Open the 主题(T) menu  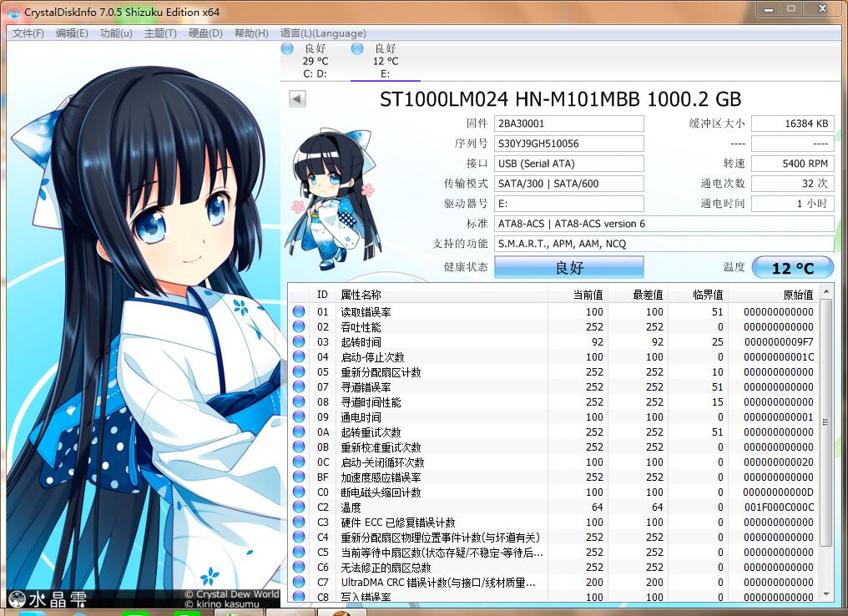point(160,33)
